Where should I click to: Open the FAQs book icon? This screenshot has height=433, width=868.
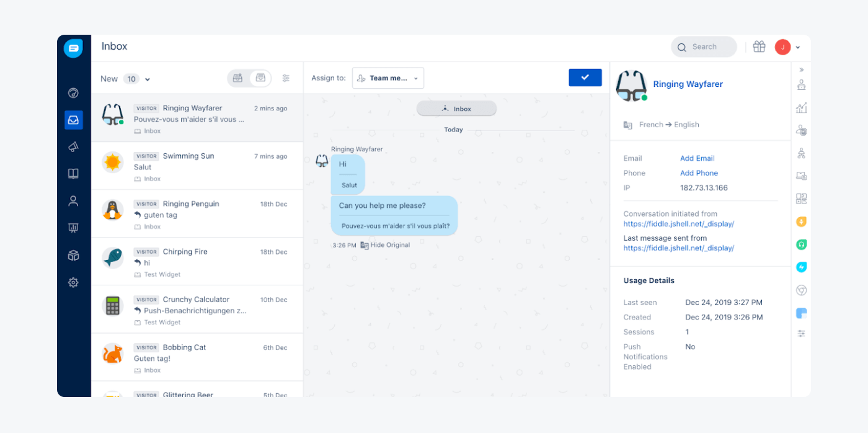click(73, 174)
